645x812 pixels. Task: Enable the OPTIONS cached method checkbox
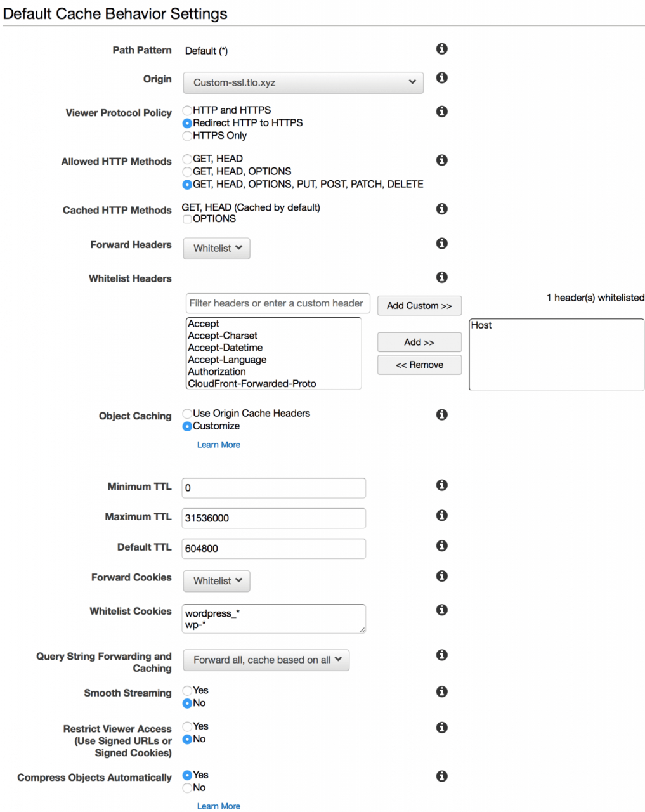click(x=187, y=219)
